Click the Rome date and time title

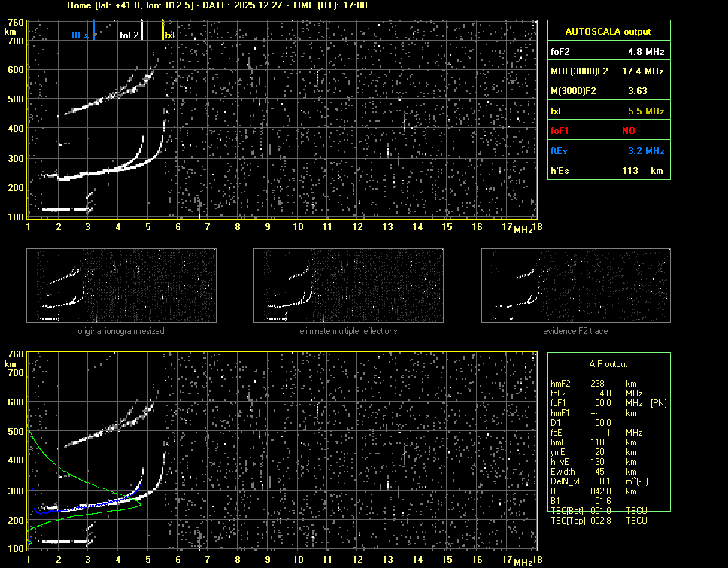[x=217, y=5]
